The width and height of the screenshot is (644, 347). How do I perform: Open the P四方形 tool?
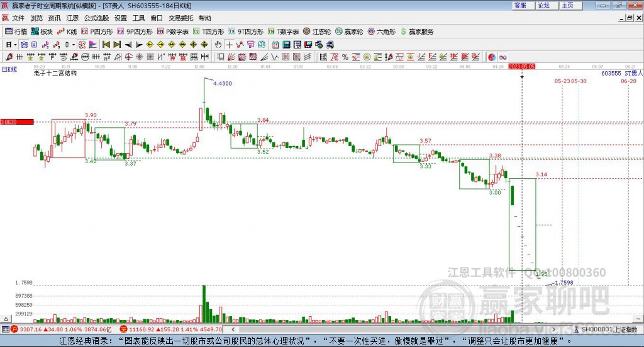point(97,31)
